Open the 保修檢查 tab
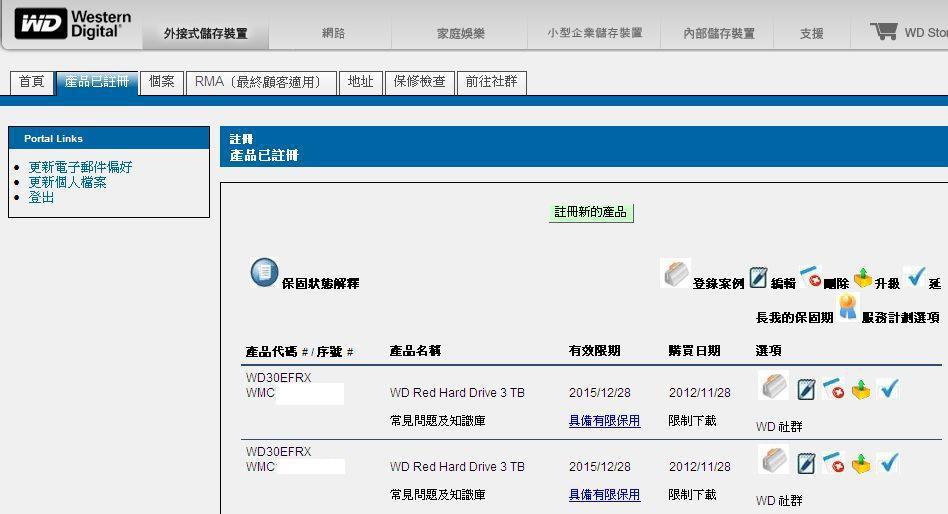The image size is (948, 514). pyautogui.click(x=420, y=82)
